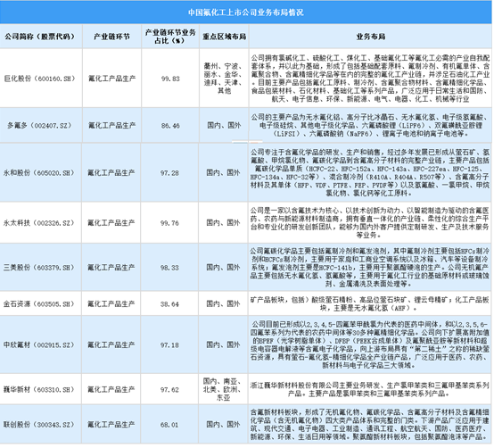Click 国内、国外 in the 多氟多 row
The height and width of the screenshot is (448, 494).
(224, 126)
